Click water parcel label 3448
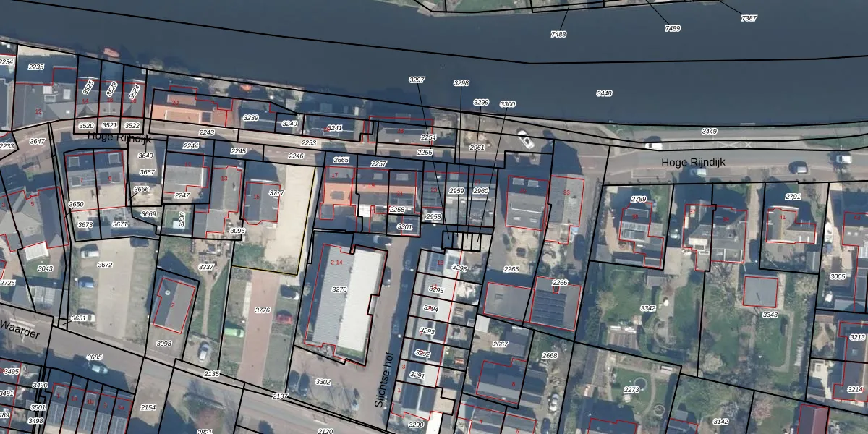 point(604,93)
